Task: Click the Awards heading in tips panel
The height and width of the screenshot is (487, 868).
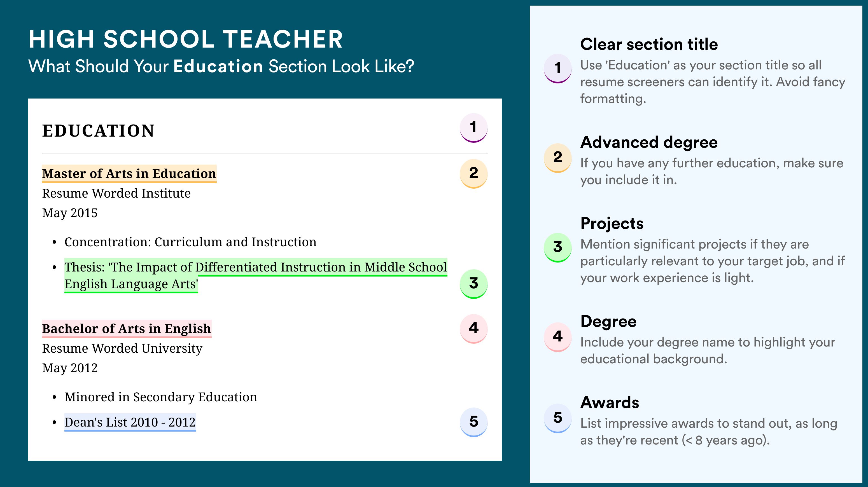Action: pyautogui.click(x=610, y=402)
